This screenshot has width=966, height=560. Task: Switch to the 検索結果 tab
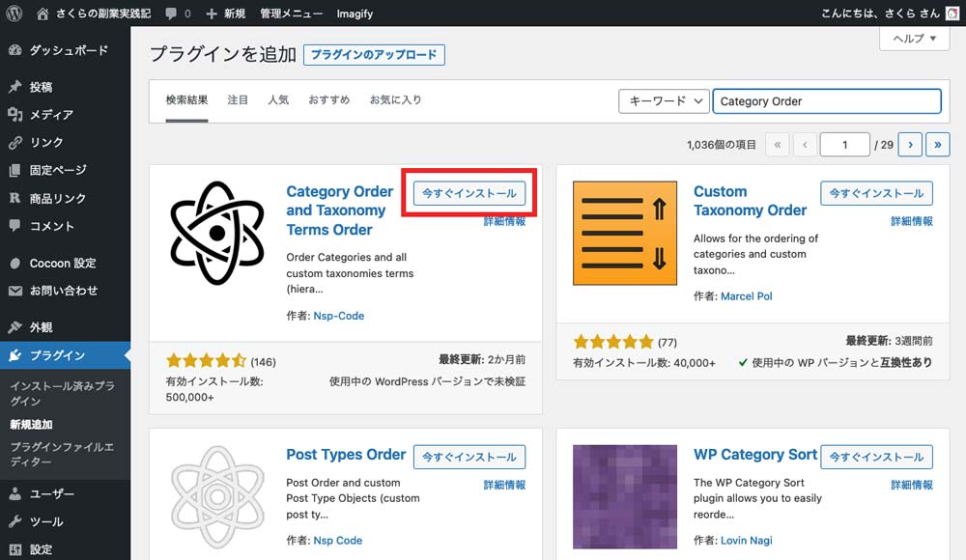186,99
